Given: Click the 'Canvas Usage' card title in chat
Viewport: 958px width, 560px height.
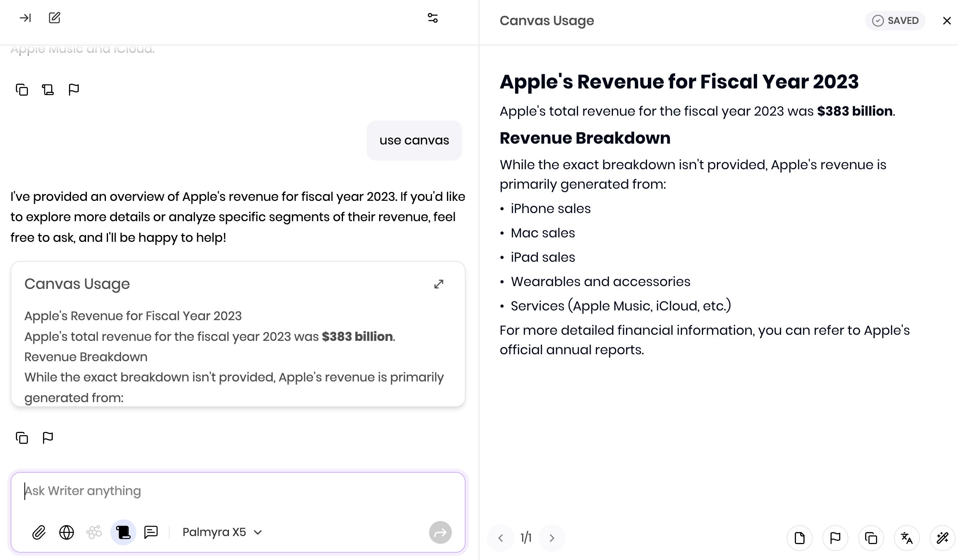Looking at the screenshot, I should (77, 284).
